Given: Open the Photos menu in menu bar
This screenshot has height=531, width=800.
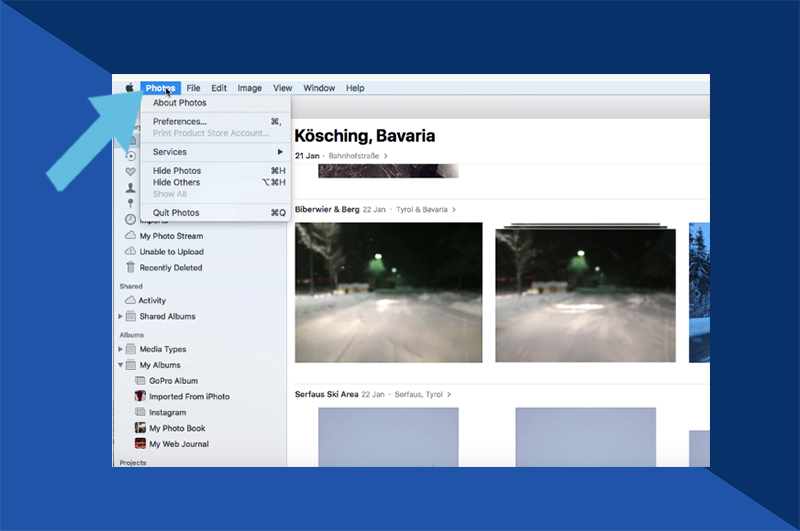Looking at the screenshot, I should [x=160, y=88].
